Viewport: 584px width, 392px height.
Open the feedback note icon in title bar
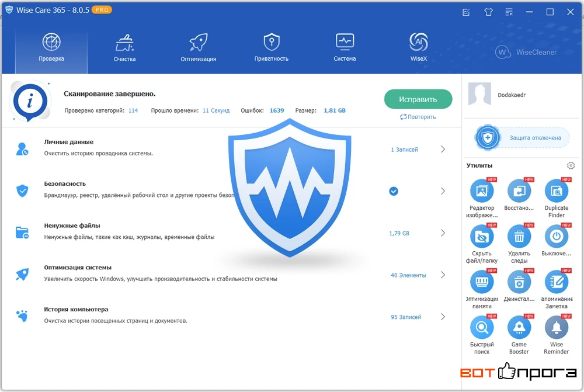[x=466, y=12]
